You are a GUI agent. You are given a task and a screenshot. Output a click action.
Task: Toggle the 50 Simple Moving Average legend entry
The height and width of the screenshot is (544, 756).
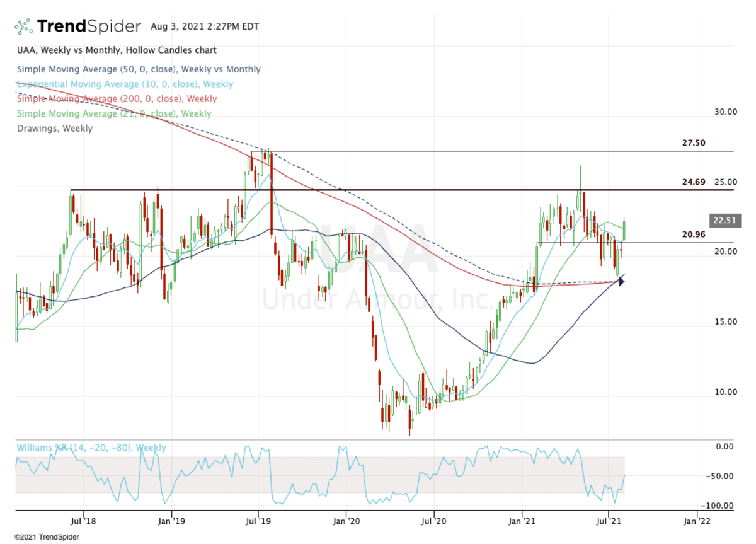point(139,69)
